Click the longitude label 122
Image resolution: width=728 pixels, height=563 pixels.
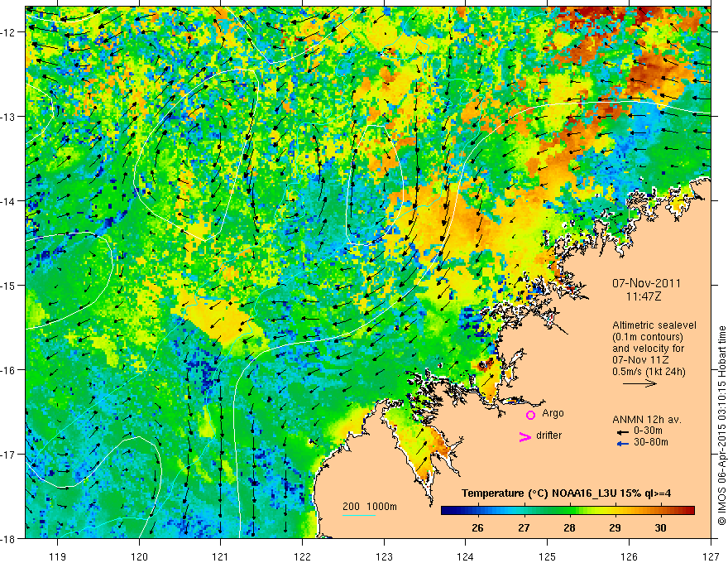tap(302, 556)
